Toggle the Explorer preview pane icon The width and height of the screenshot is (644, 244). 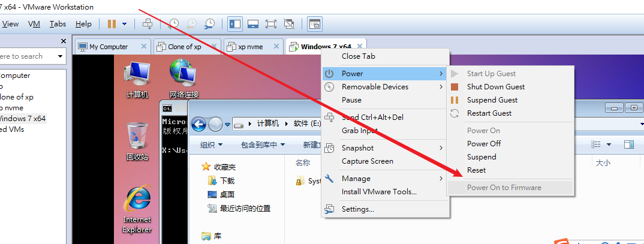629,144
